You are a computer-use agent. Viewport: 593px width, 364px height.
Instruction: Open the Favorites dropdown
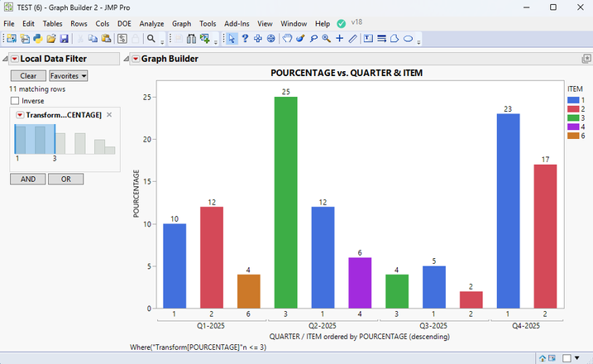(69, 75)
